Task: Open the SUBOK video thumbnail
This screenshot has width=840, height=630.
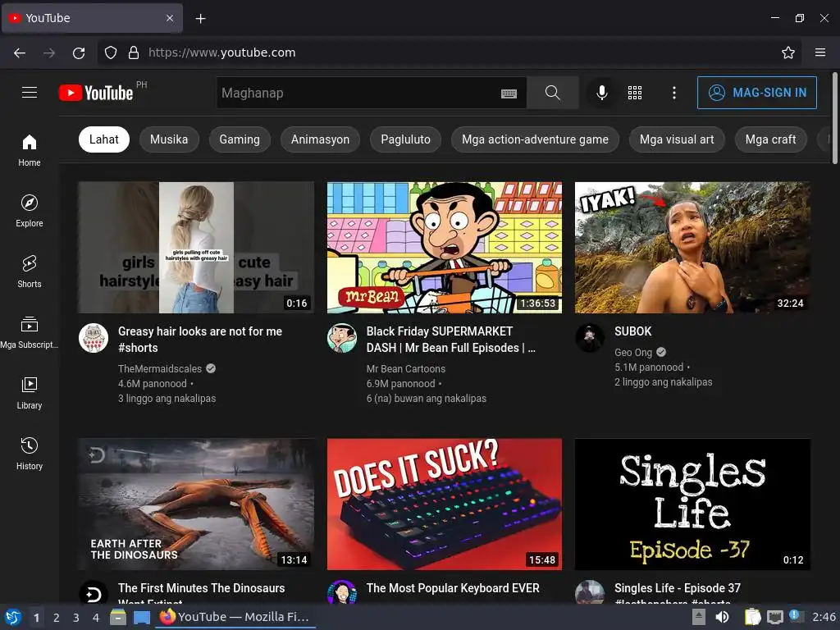Action: [x=692, y=248]
